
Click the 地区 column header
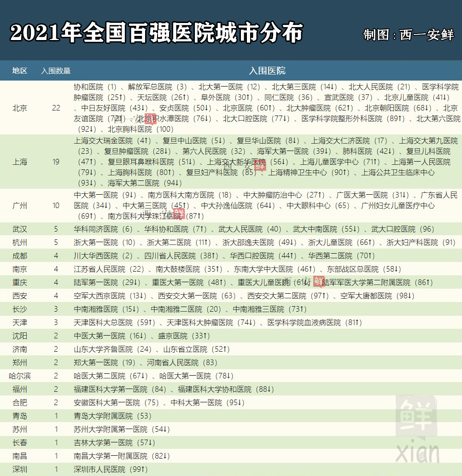coord(19,71)
